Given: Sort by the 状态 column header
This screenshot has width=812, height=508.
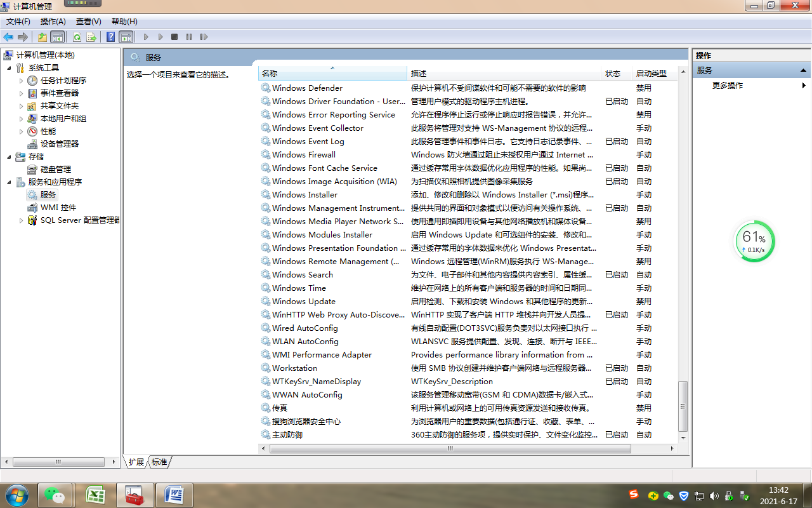Looking at the screenshot, I should 617,74.
